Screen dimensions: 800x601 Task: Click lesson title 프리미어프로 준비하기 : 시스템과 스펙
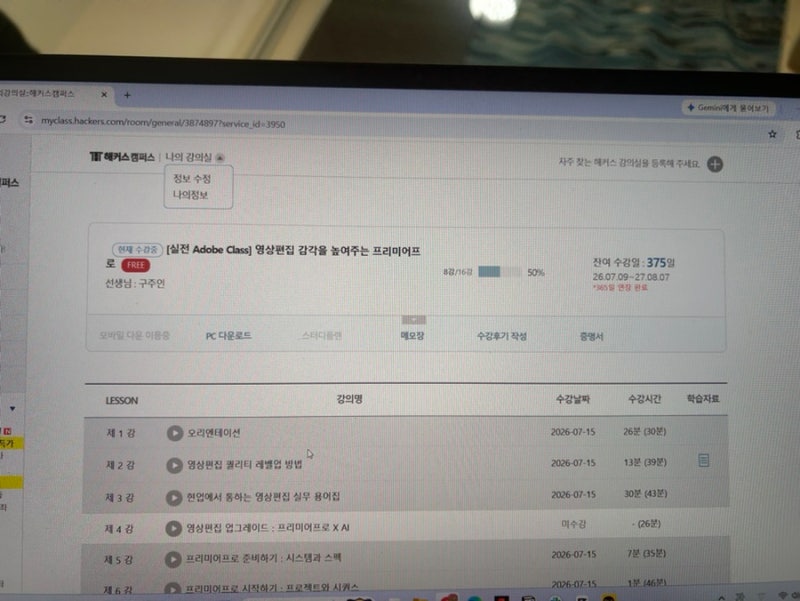[x=263, y=559]
